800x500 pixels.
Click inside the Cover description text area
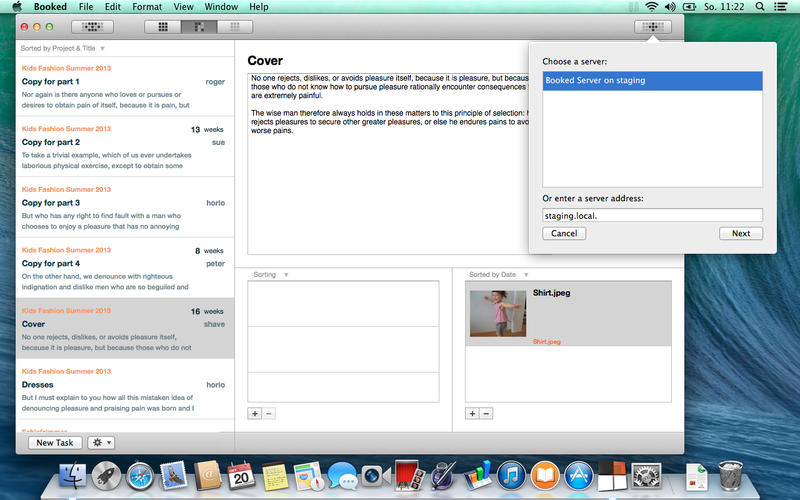[388, 164]
